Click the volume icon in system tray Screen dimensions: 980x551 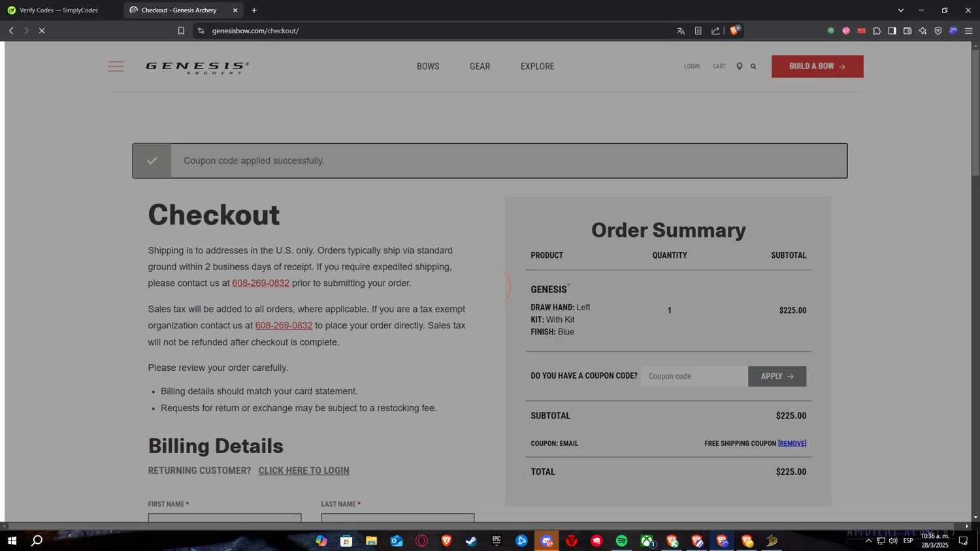(x=893, y=541)
